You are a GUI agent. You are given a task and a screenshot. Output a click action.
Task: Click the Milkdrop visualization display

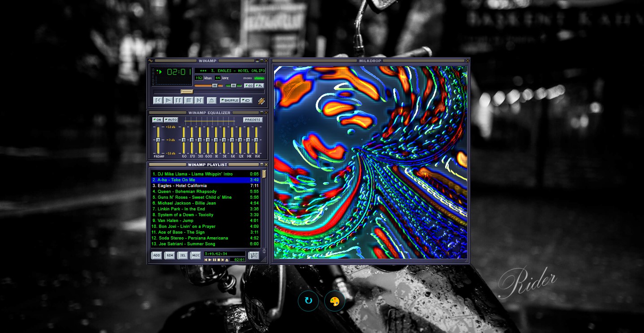(370, 162)
